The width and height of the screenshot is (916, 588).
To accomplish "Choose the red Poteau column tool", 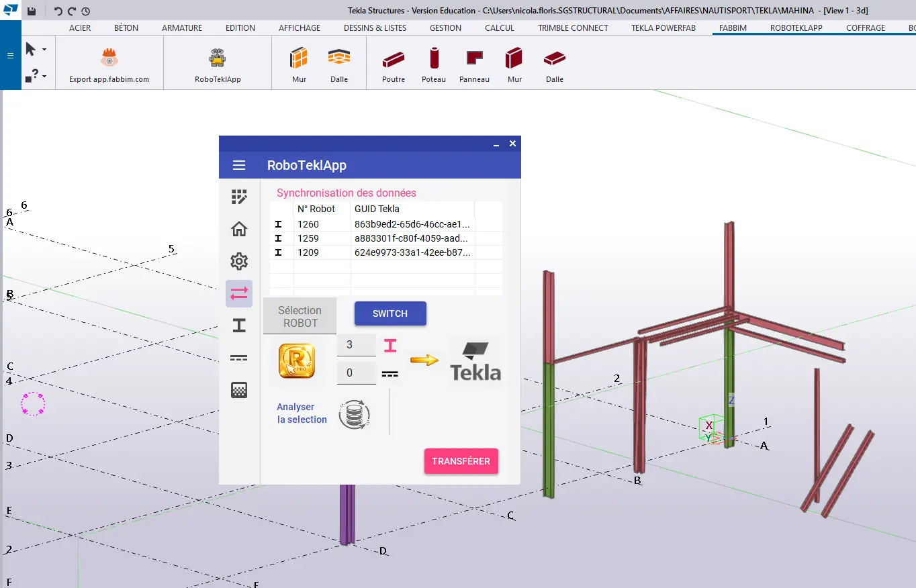I will 434,58.
